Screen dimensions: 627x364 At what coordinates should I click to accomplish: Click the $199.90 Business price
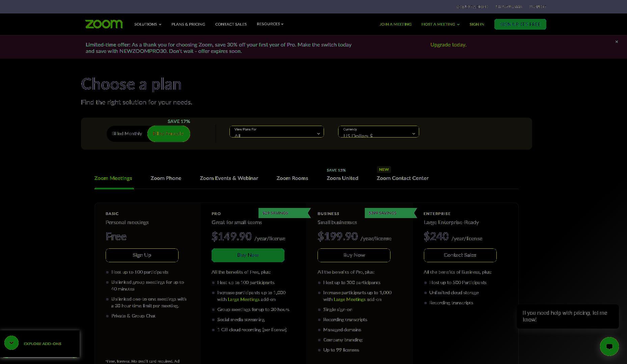pos(337,236)
